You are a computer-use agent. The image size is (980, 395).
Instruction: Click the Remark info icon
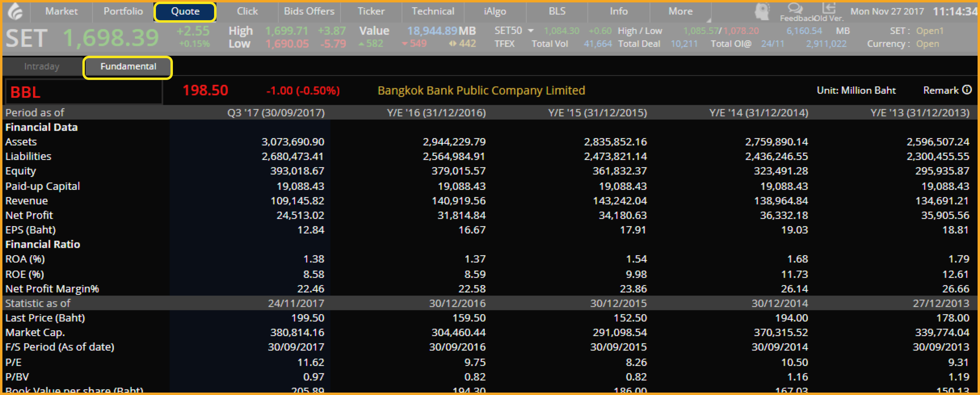(x=967, y=90)
